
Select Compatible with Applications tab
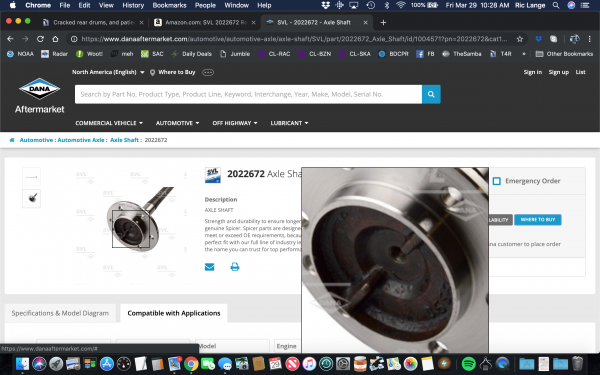point(174,313)
